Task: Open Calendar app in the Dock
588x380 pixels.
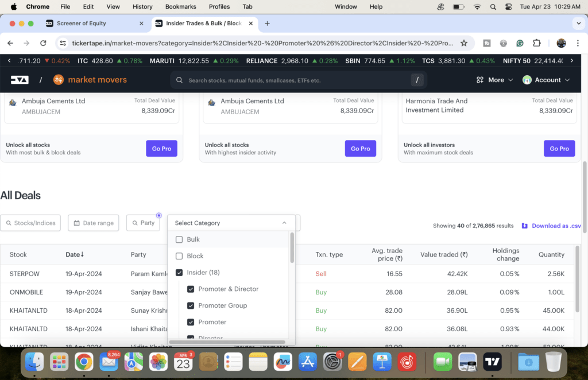Action: click(x=183, y=362)
